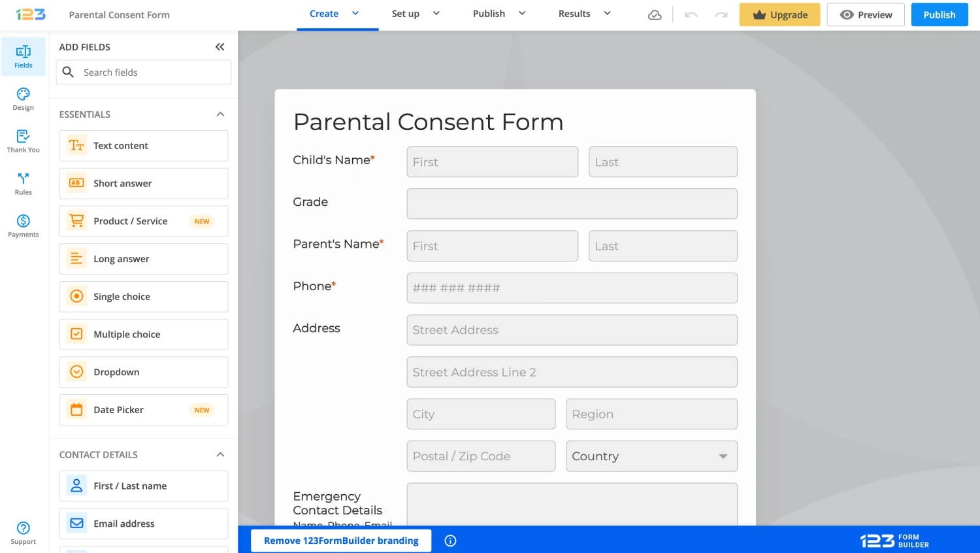This screenshot has width=980, height=553.
Task: Click inside the Search fields box
Action: (x=143, y=72)
